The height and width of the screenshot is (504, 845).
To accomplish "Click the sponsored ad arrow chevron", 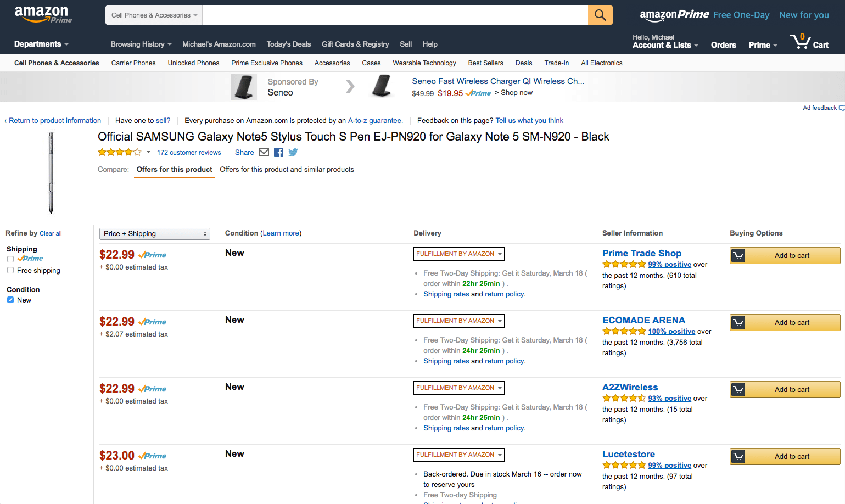I will (x=350, y=86).
